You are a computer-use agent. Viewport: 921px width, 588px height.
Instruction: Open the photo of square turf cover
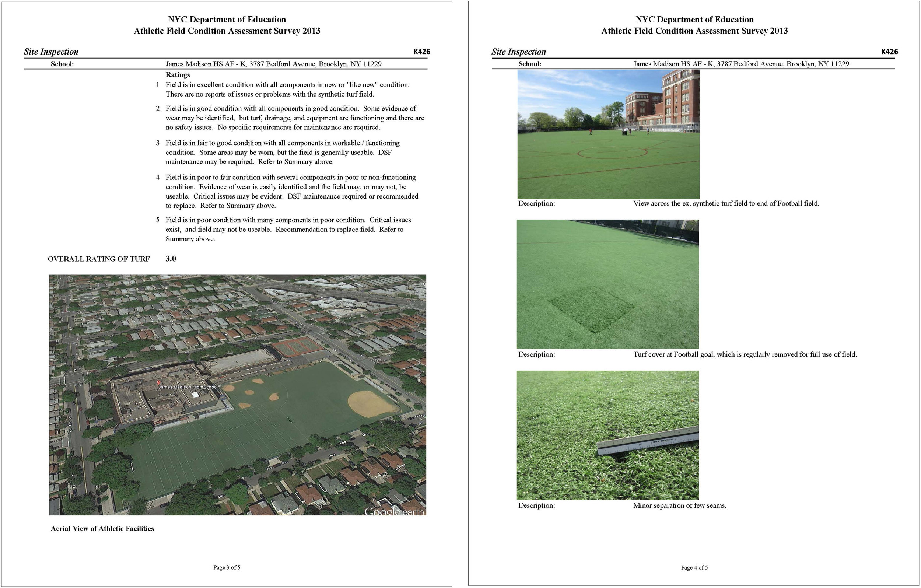[x=608, y=284]
